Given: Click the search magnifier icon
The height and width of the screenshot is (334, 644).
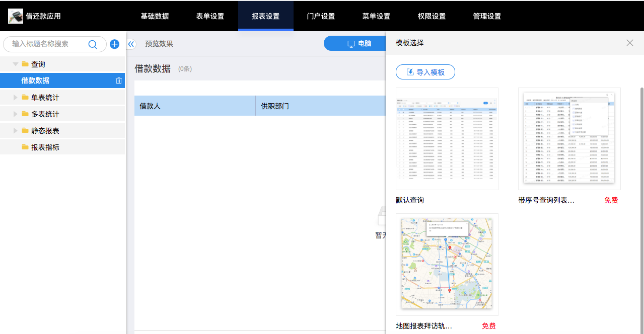Looking at the screenshot, I should [x=93, y=44].
